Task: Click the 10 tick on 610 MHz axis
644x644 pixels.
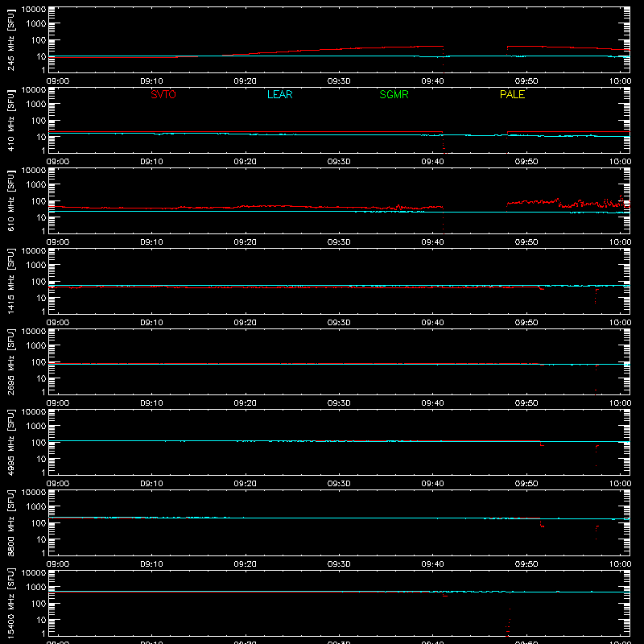Action: point(41,217)
